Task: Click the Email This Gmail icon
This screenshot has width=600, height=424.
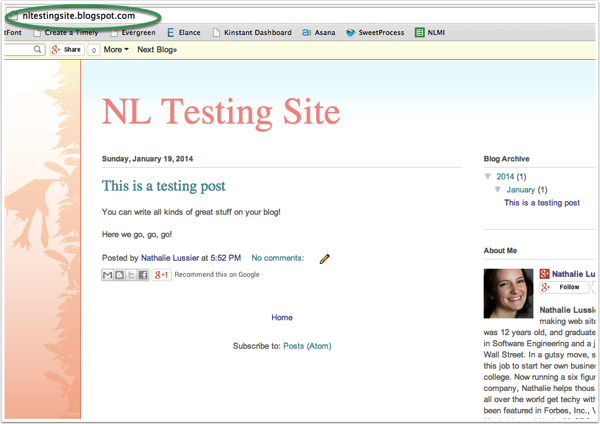Action: [108, 274]
